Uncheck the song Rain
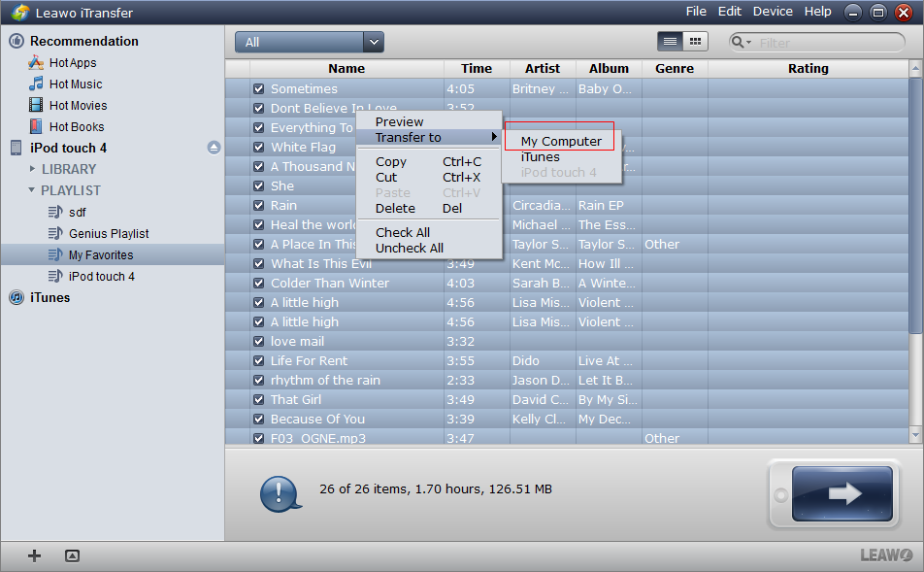924x572 pixels. (x=259, y=205)
